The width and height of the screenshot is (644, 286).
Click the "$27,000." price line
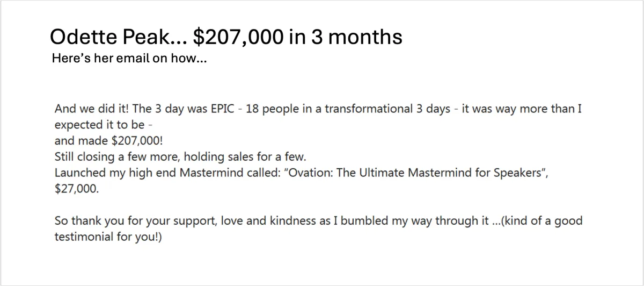pos(77,190)
